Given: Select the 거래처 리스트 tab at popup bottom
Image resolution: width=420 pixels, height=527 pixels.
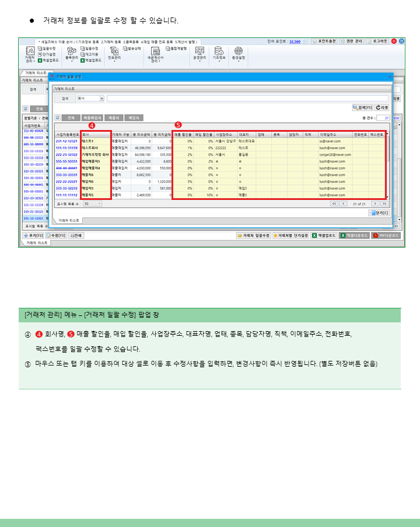Looking at the screenshot, I should point(69,220).
